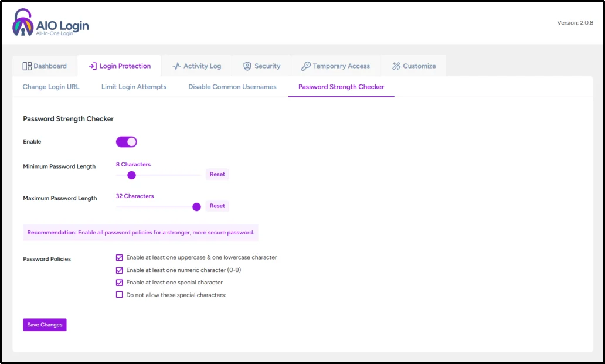This screenshot has height=364, width=605.
Task: Reset the minimum password length
Action: (x=217, y=174)
